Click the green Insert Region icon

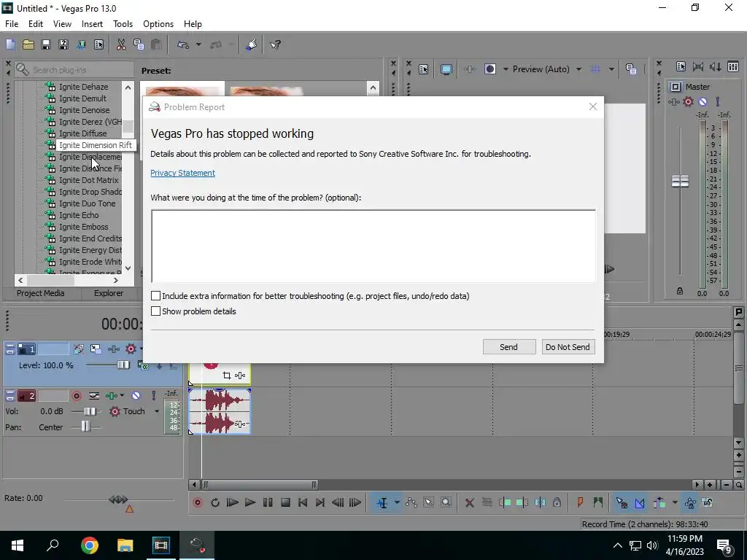click(x=598, y=502)
